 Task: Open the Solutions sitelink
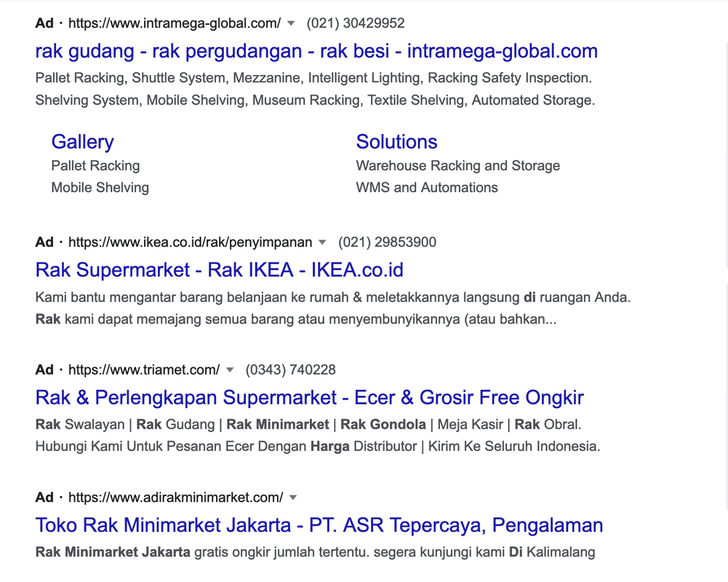coord(396,142)
